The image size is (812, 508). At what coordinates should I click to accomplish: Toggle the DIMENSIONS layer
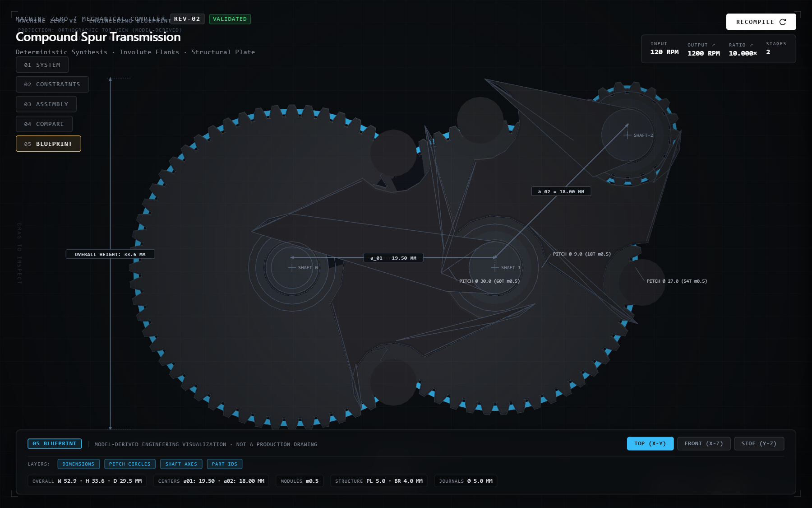(78, 464)
